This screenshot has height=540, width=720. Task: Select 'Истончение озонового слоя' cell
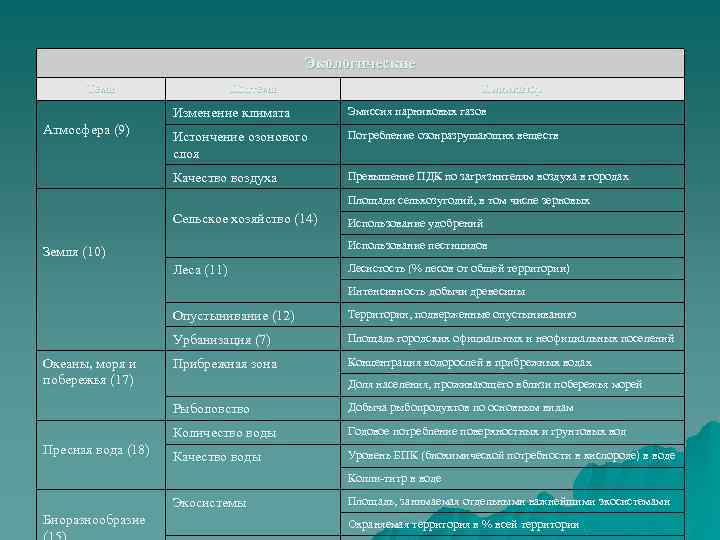point(253,145)
